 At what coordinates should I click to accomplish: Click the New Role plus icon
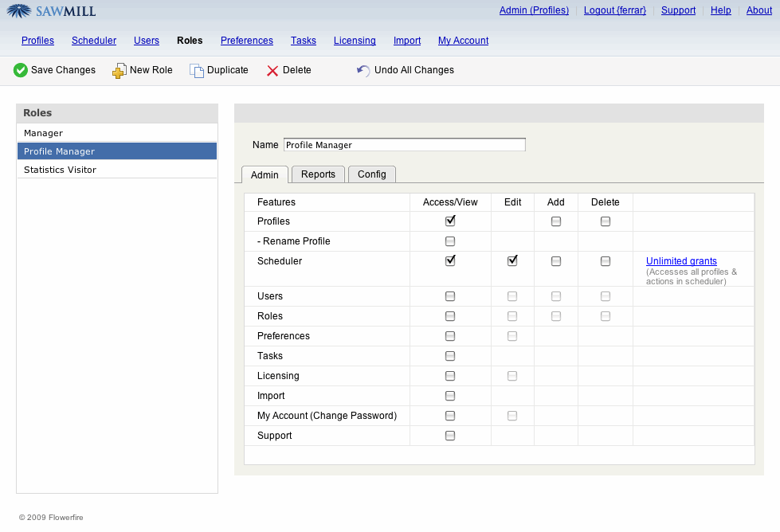click(x=119, y=71)
